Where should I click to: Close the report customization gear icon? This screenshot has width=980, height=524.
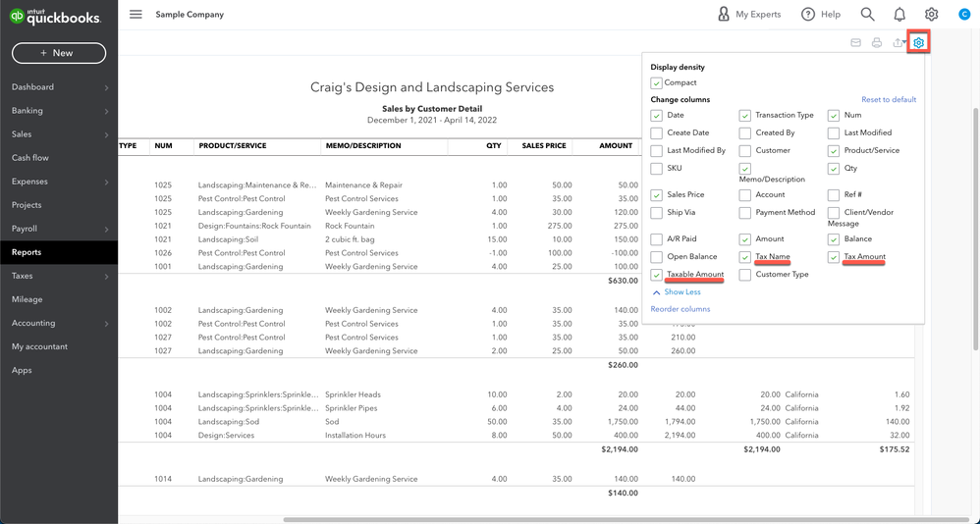(919, 42)
